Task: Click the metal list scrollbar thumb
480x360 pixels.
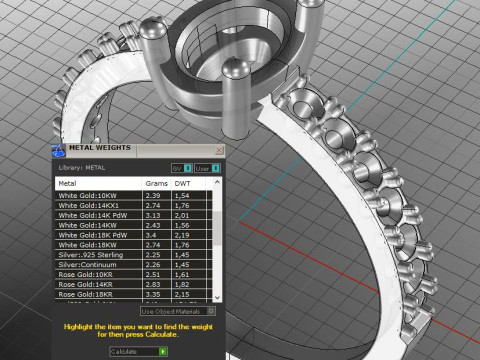Action: click(217, 228)
